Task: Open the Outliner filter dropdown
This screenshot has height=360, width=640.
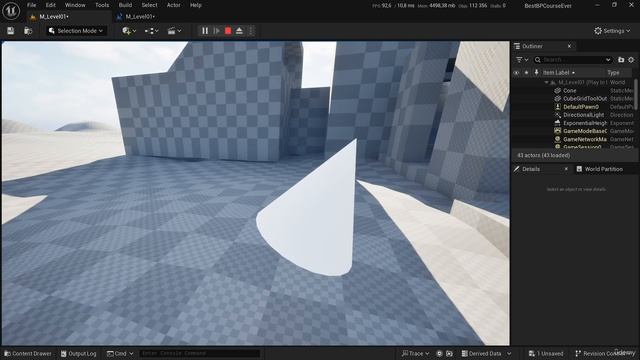Action: click(522, 60)
